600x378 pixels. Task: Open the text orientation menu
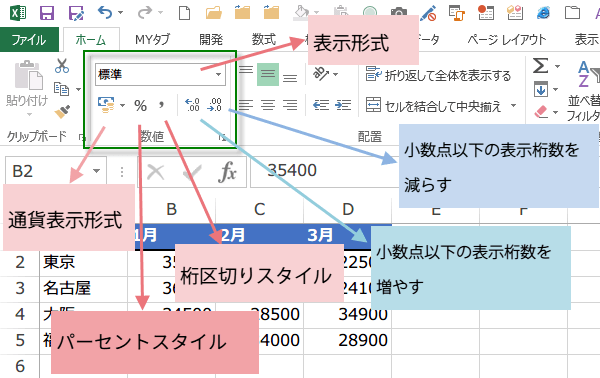325,73
